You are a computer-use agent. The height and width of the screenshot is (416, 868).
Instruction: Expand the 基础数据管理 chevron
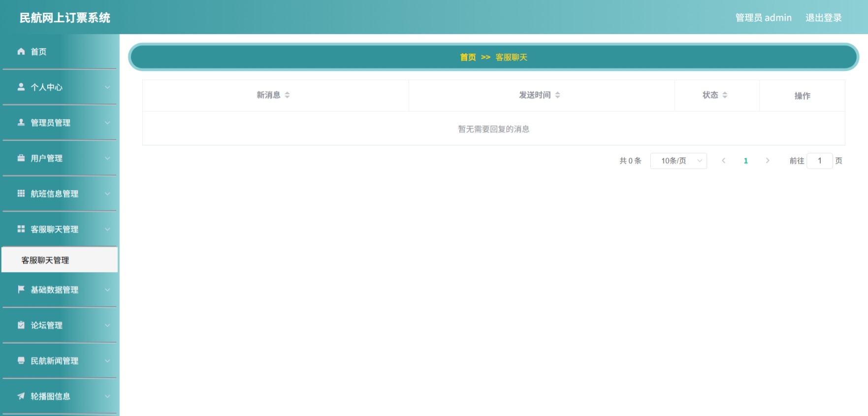coord(107,290)
